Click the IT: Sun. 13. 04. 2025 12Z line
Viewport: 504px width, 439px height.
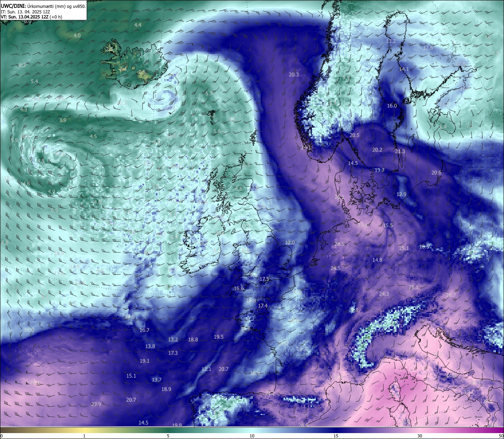click(26, 12)
